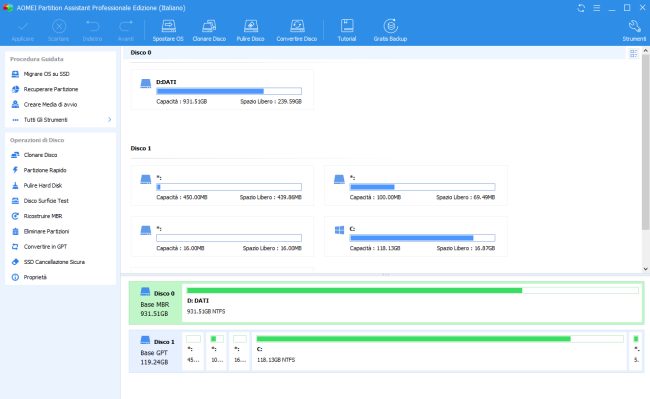Select Disco 1 Base GPT header

(155, 351)
